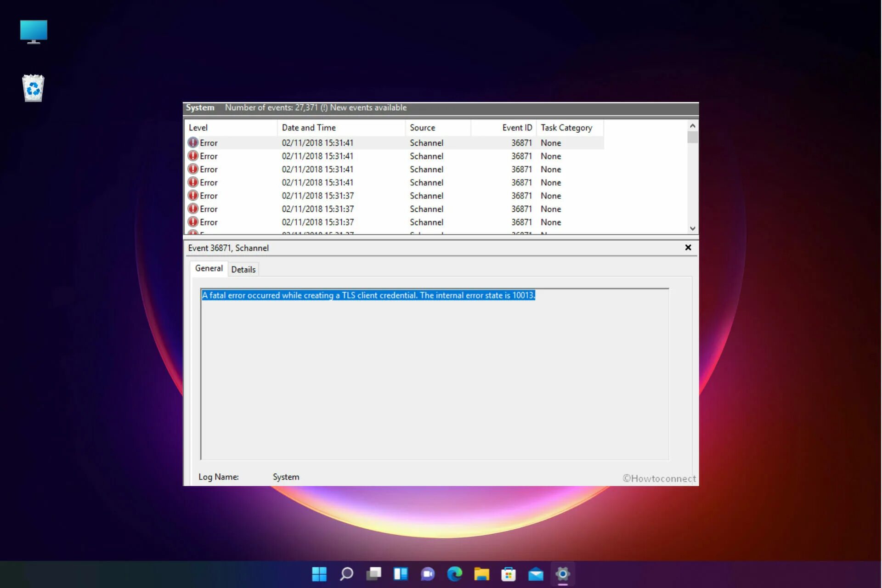
Task: Sort events by Level column header
Action: pyautogui.click(x=230, y=128)
